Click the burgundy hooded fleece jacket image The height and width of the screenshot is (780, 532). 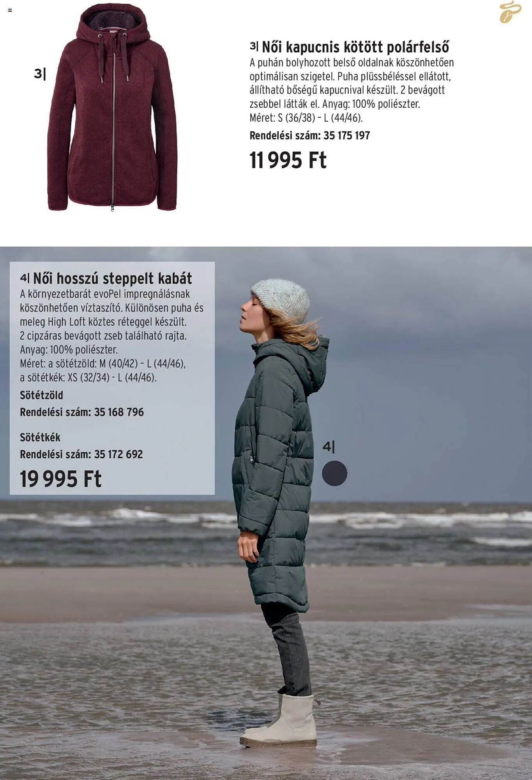point(112,107)
